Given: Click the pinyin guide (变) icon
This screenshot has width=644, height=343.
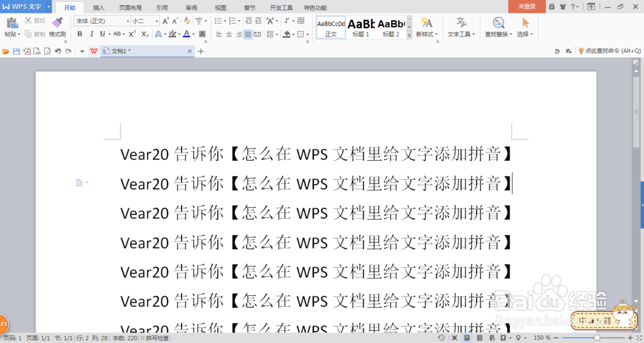Looking at the screenshot, I should point(199,21).
